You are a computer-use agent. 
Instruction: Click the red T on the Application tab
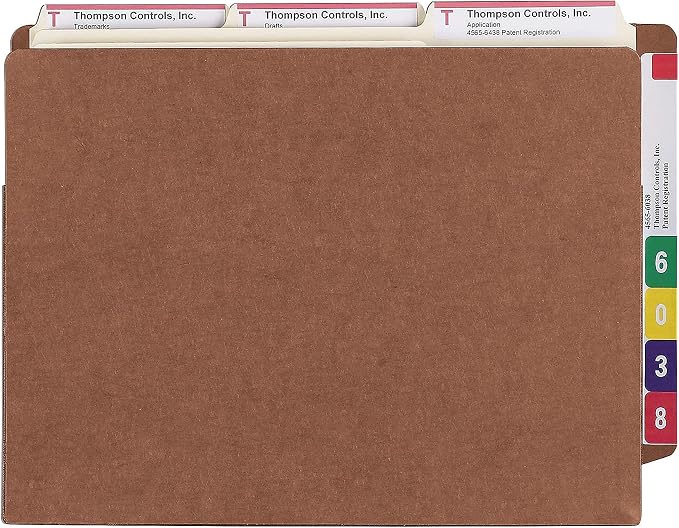(x=447, y=17)
